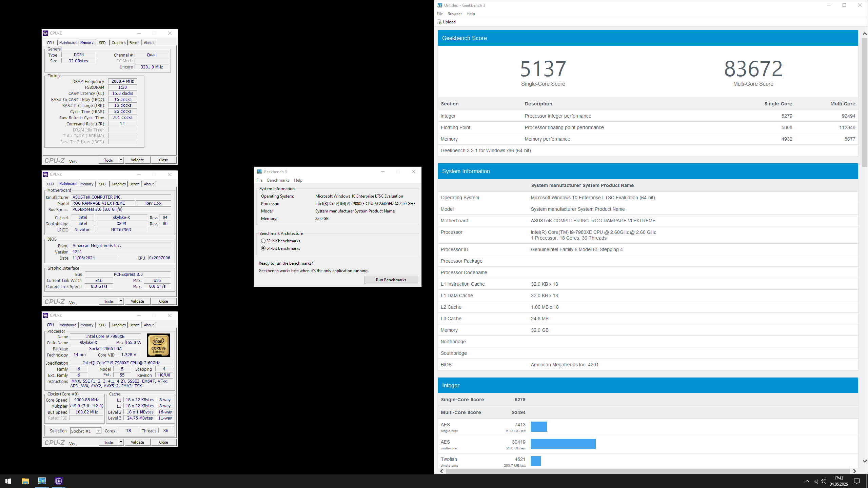The image size is (868, 488).
Task: Click the ROG RAMPAGE VI EXTREME model field
Action: pos(103,203)
